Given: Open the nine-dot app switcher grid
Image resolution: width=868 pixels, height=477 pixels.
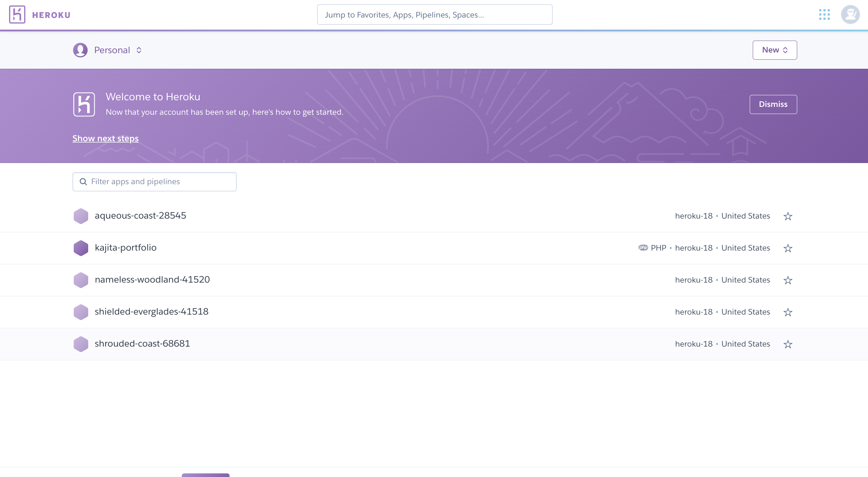Looking at the screenshot, I should point(824,14).
